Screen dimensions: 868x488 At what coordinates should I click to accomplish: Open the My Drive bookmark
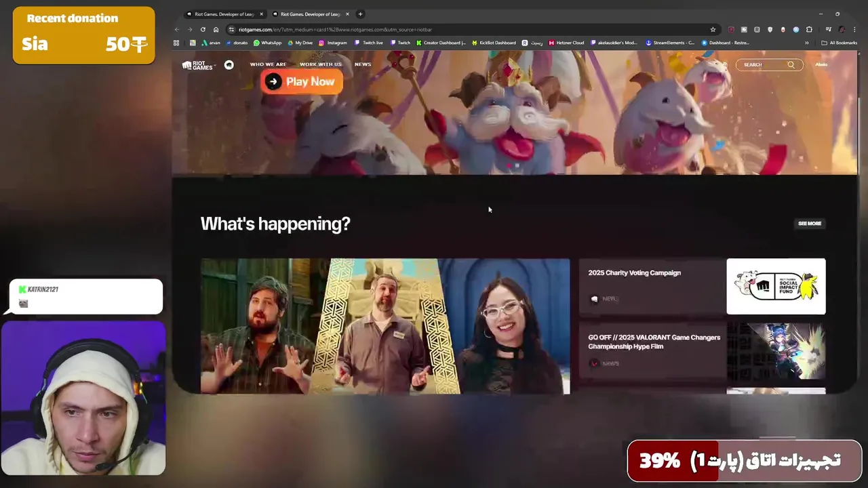(x=300, y=43)
